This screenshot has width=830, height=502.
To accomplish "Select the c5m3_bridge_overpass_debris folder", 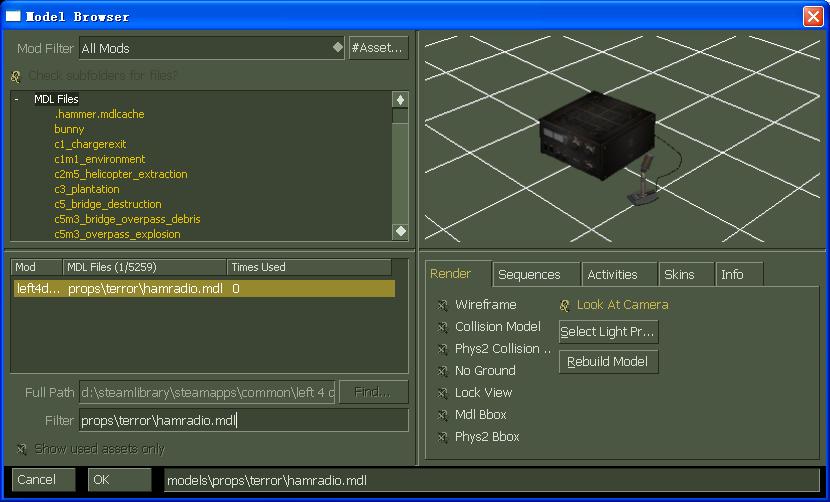I will pyautogui.click(x=127, y=219).
